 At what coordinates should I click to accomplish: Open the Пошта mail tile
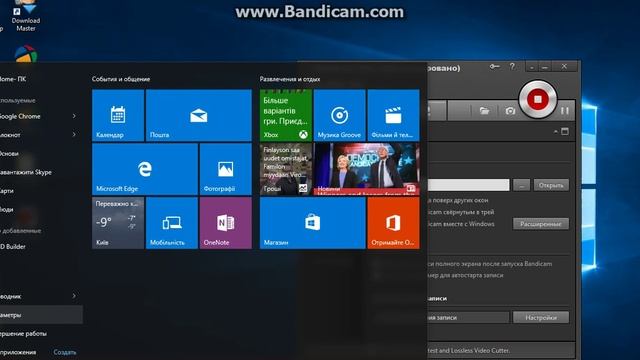(x=199, y=116)
